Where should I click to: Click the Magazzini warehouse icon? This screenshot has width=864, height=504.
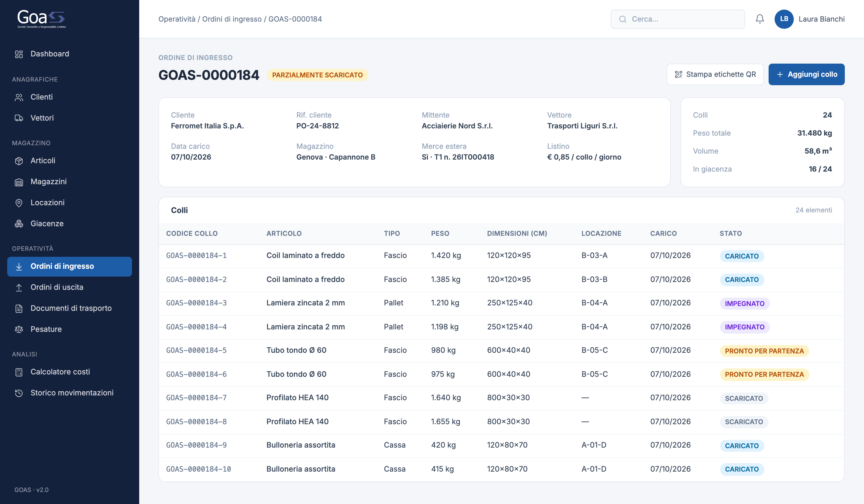(19, 182)
